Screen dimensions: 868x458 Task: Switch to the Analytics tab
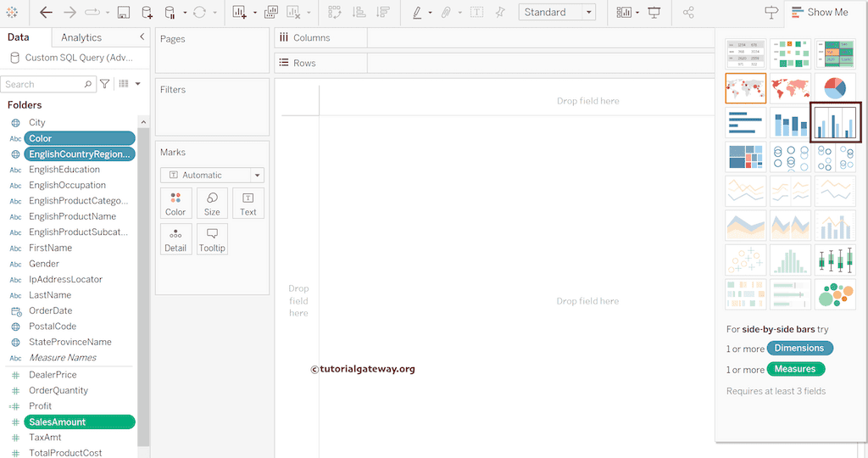click(81, 37)
